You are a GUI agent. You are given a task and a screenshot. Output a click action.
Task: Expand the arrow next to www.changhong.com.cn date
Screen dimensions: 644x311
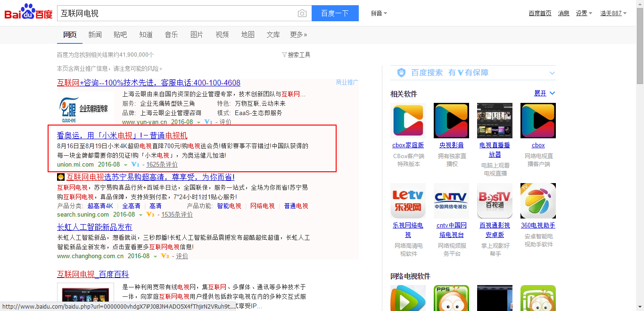(x=155, y=257)
